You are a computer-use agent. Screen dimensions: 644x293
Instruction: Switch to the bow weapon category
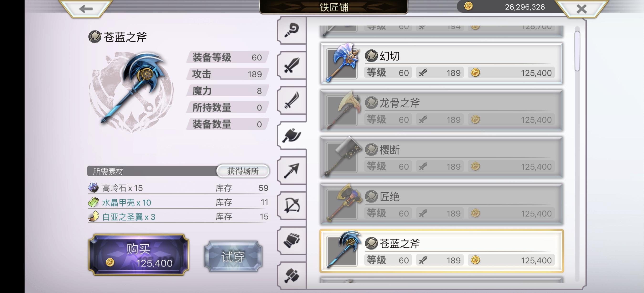tap(291, 205)
